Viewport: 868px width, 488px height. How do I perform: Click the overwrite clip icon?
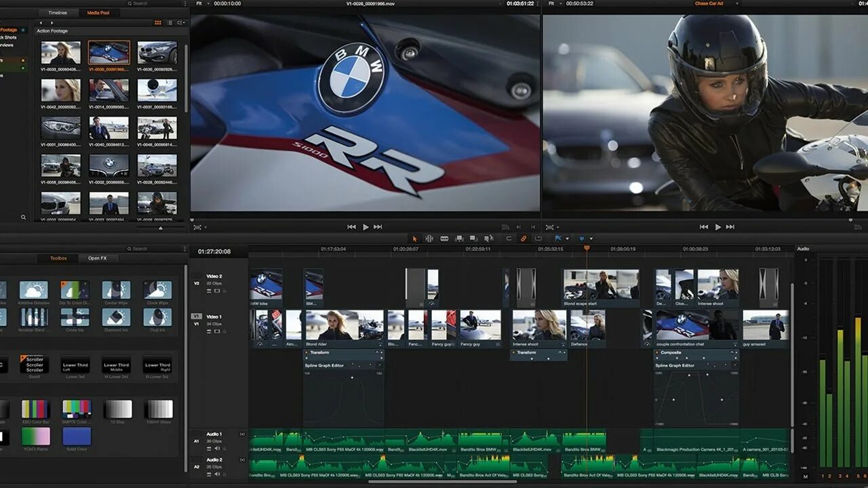(473, 239)
